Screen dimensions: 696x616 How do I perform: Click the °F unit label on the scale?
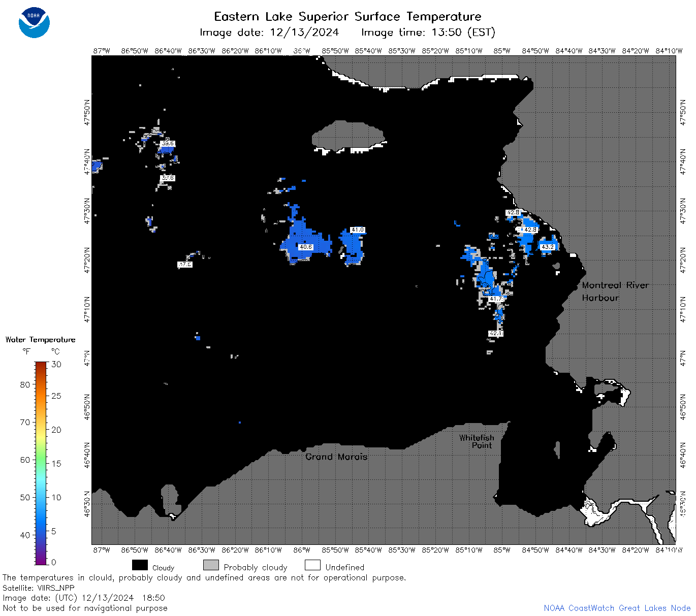26,351
